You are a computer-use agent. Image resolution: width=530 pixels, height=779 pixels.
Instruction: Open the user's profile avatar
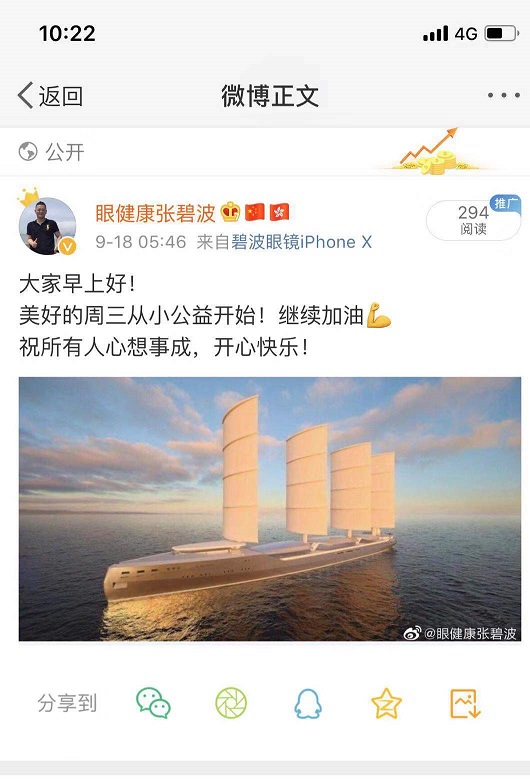coord(47,226)
